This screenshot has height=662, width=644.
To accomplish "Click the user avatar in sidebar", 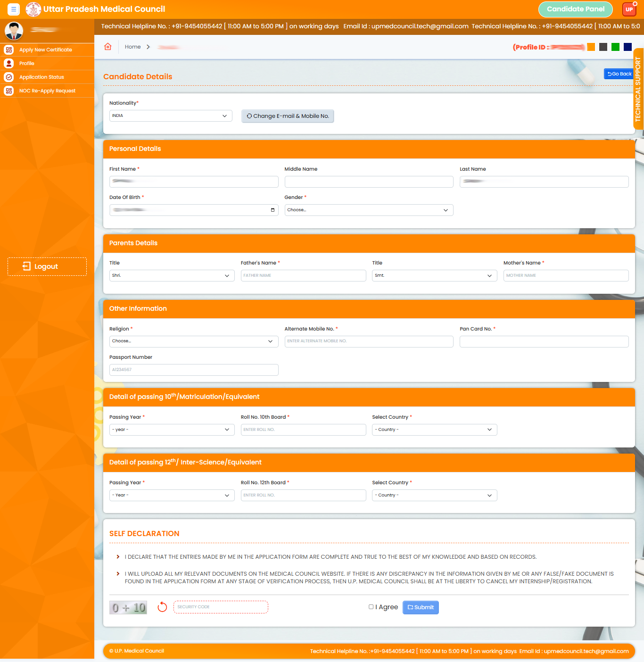I will [x=14, y=31].
